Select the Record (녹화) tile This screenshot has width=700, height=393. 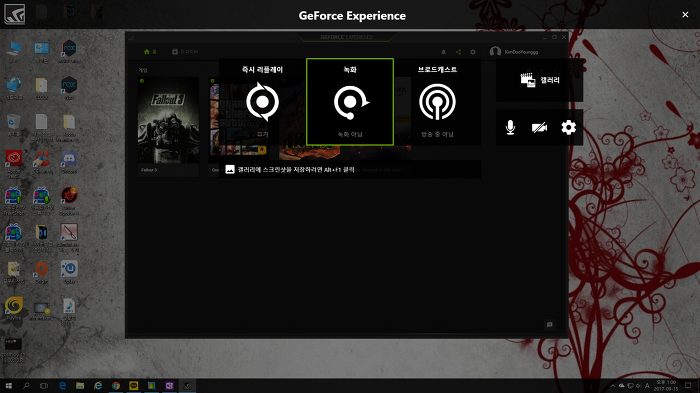(x=350, y=102)
